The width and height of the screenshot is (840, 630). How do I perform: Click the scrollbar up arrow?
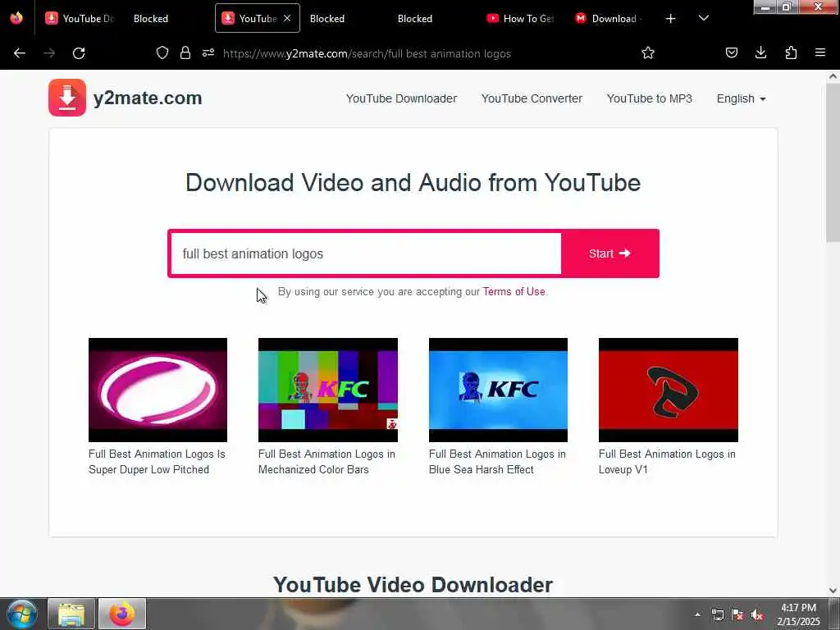tap(833, 76)
